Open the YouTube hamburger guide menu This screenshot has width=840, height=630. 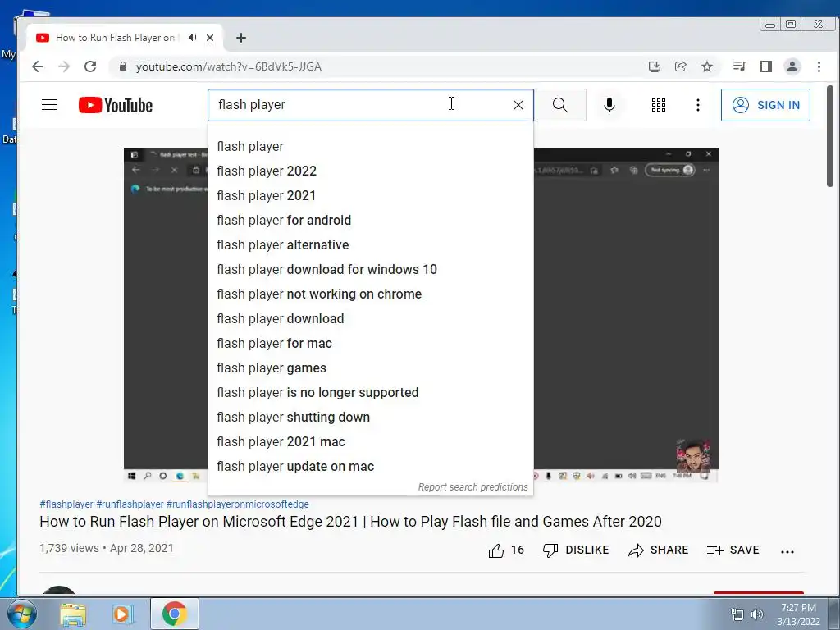49,104
